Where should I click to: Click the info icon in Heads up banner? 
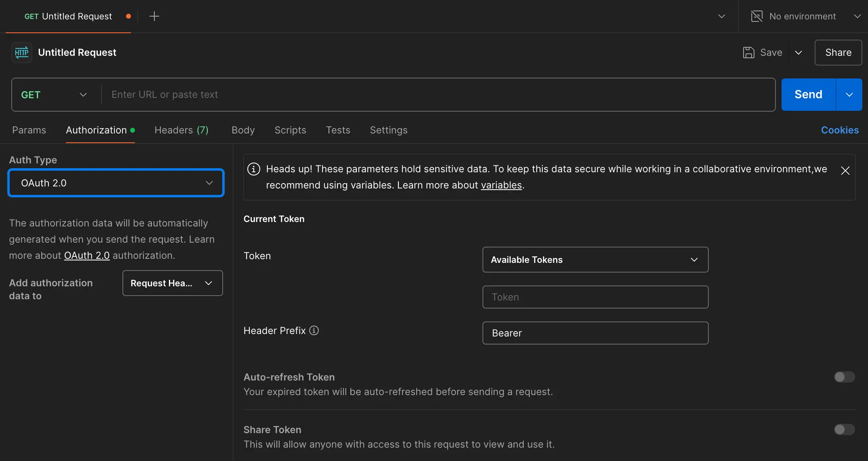254,169
